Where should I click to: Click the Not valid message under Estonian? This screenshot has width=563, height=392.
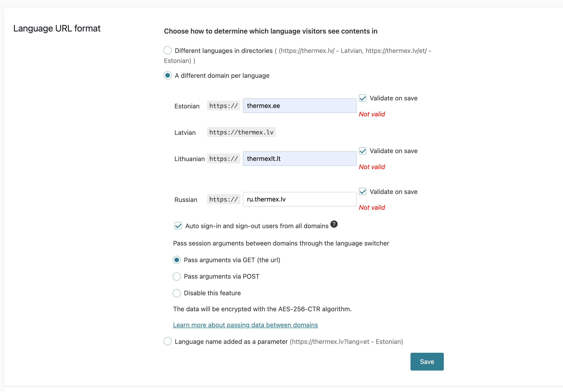tap(372, 114)
